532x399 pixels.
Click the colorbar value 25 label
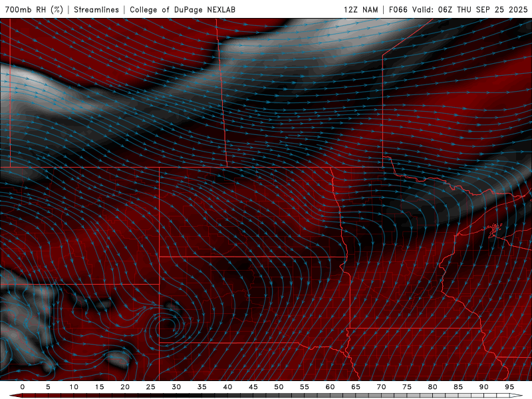[150, 387]
